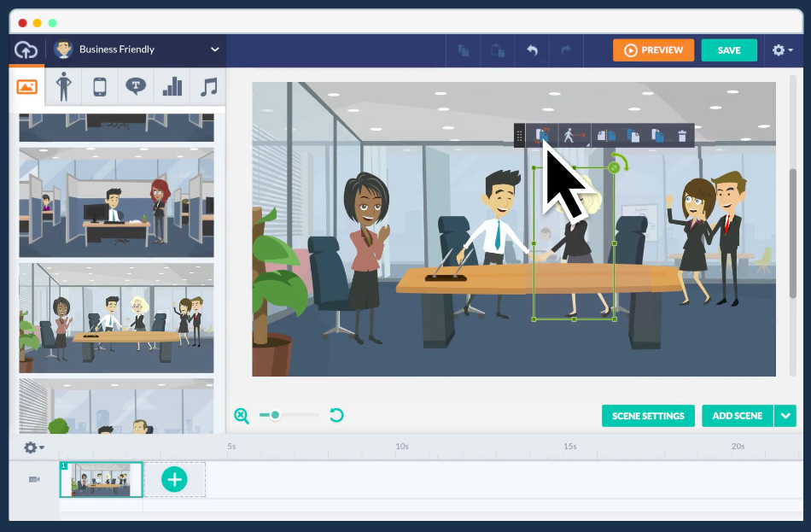Click the send backward layer icon

click(657, 136)
